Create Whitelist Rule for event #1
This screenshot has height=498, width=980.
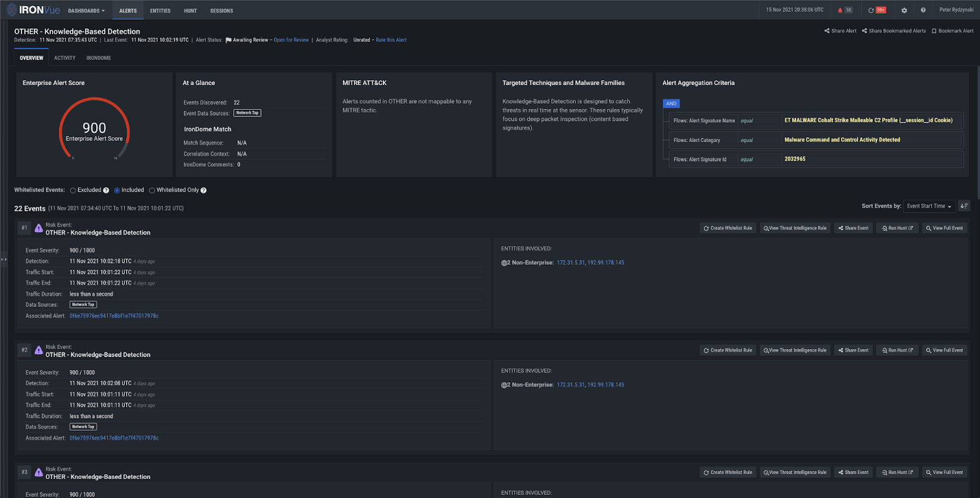(728, 228)
